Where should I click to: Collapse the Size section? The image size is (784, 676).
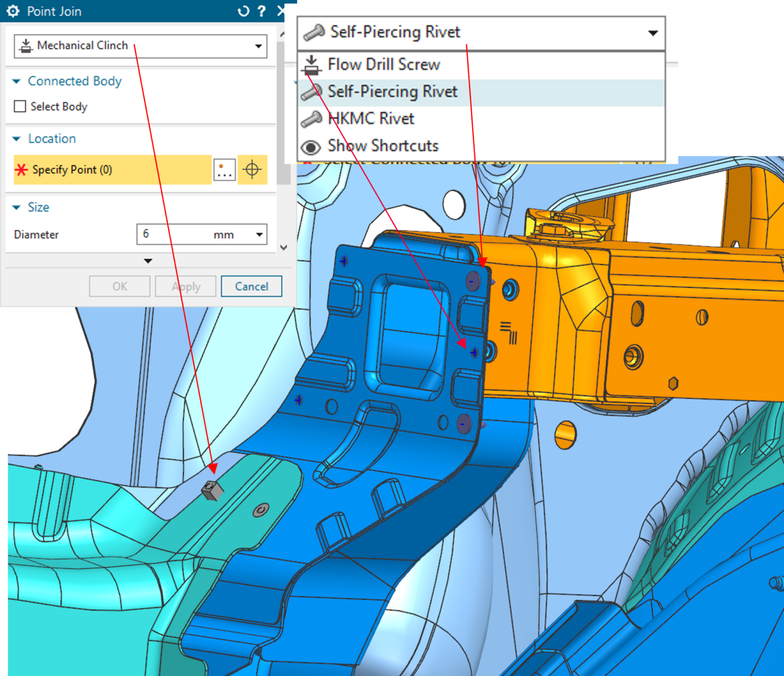pos(16,207)
